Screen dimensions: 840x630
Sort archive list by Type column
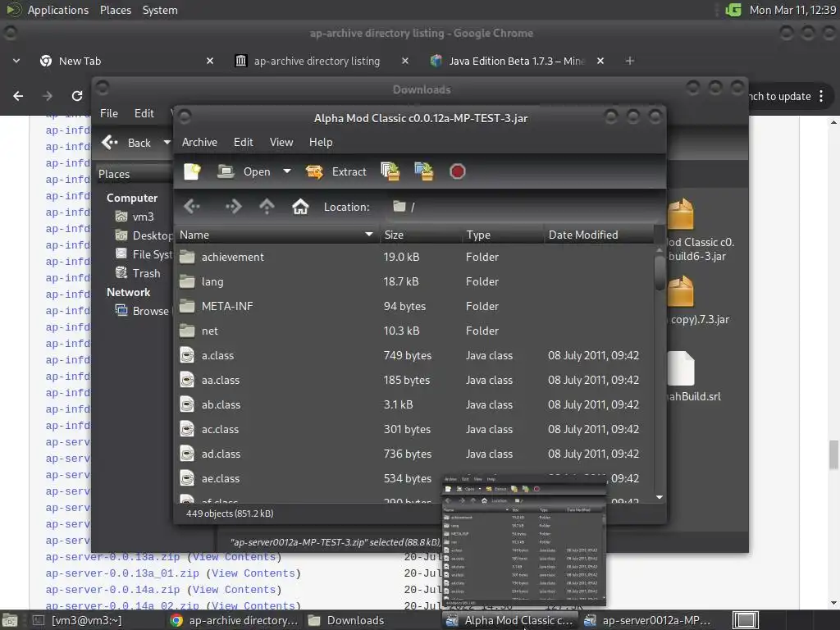click(503, 235)
